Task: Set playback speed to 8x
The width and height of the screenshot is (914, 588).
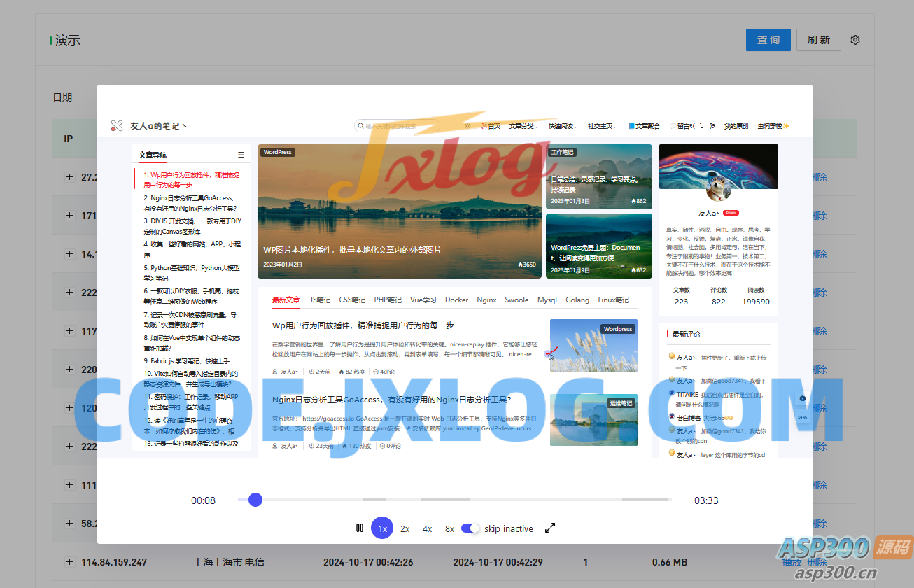Action: pos(449,528)
